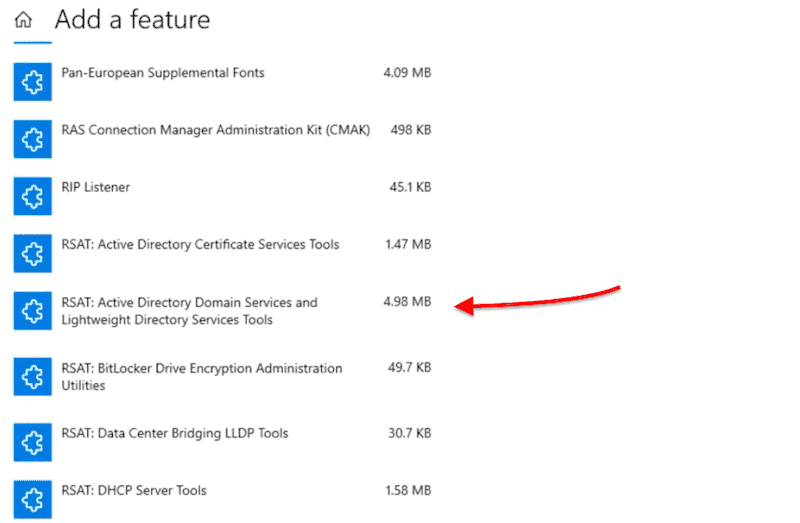The width and height of the screenshot is (800, 523).
Task: Pick RSAT: BitLocker Drive Encryption Administration Utilities
Action: coord(202,377)
